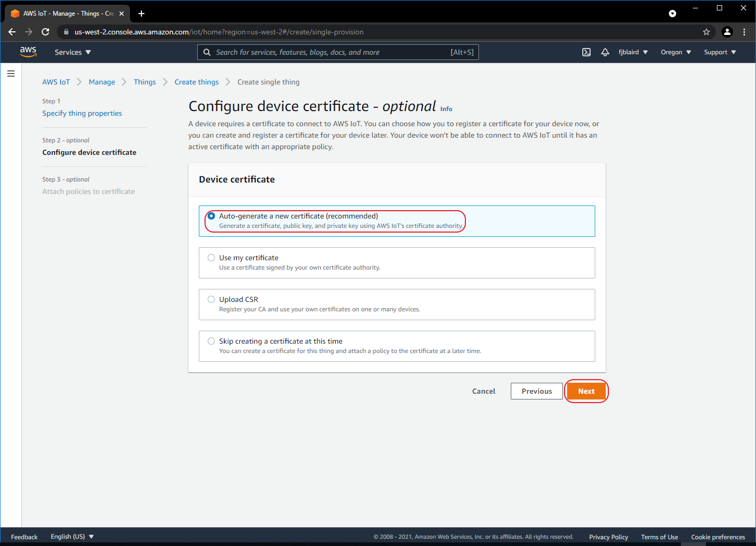Open the hamburger side navigation menu

[11, 74]
